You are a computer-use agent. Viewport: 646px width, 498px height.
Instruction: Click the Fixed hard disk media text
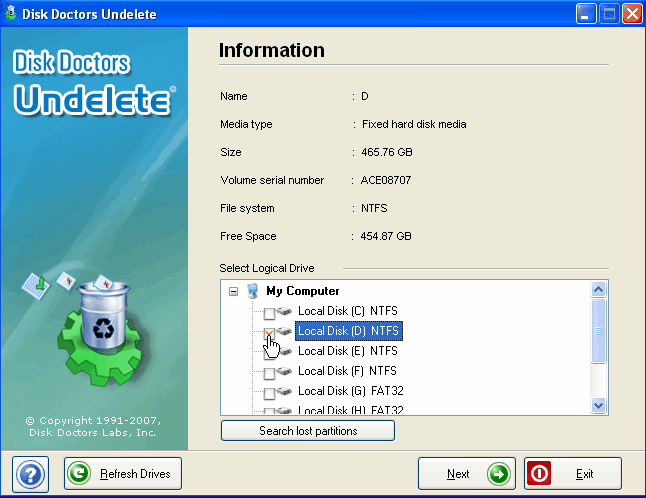click(x=414, y=124)
